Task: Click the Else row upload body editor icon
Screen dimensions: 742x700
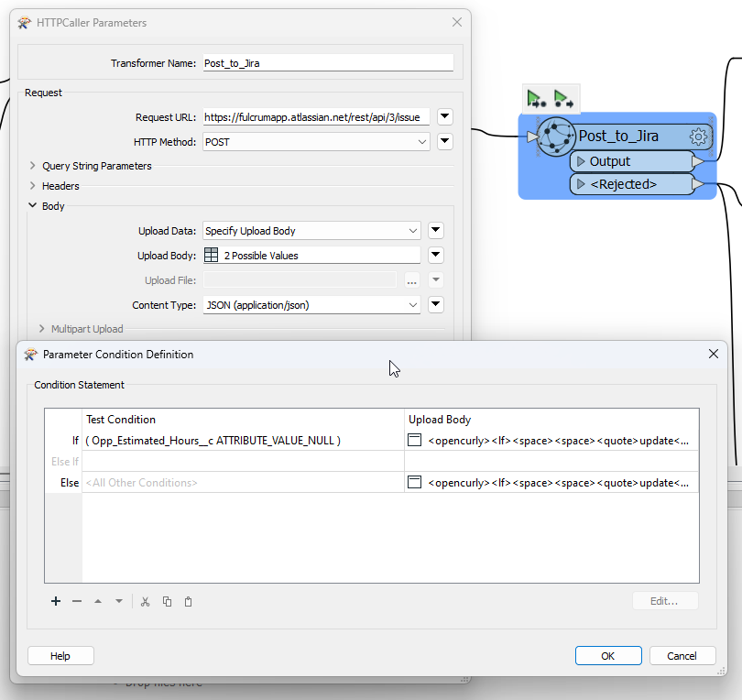Action: (415, 482)
